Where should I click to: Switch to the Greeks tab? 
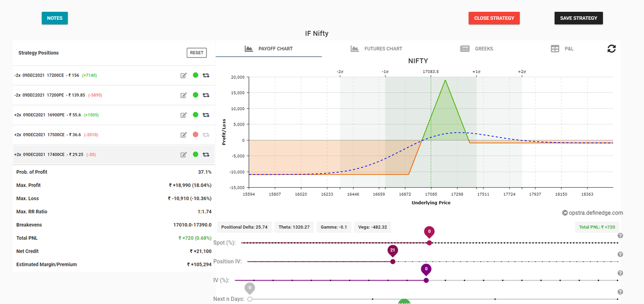click(x=477, y=49)
